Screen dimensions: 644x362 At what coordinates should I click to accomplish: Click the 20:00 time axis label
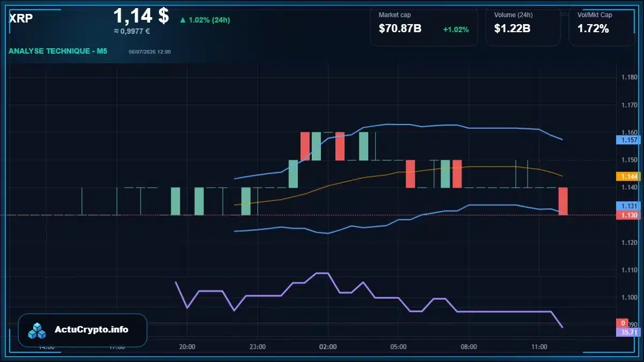(x=187, y=347)
